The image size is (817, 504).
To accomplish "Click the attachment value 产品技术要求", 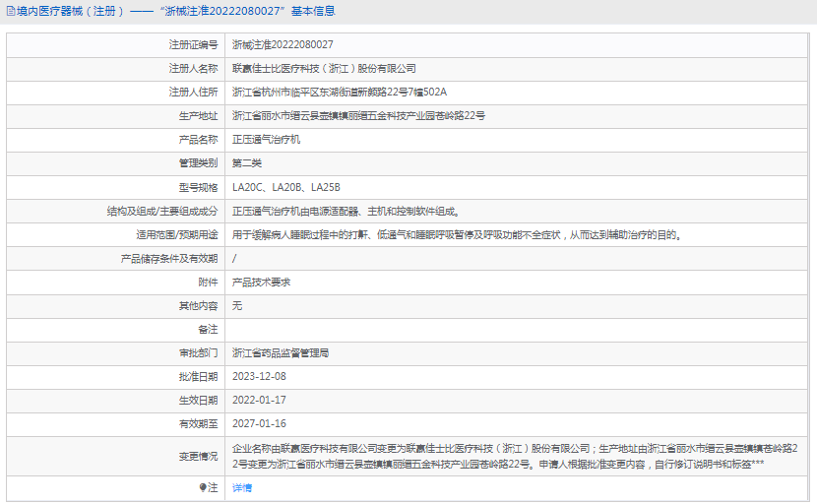I will tap(262, 282).
